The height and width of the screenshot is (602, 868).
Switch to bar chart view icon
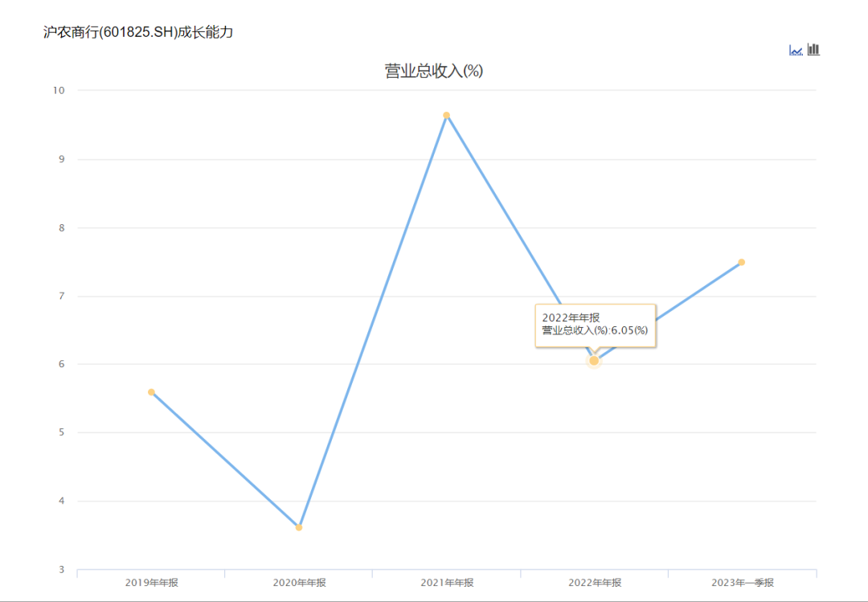click(x=813, y=49)
